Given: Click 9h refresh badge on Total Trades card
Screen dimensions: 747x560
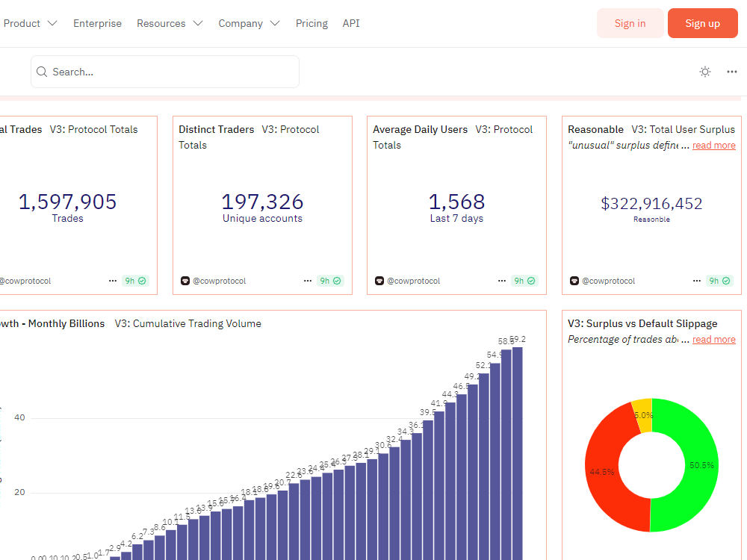Looking at the screenshot, I should (135, 281).
